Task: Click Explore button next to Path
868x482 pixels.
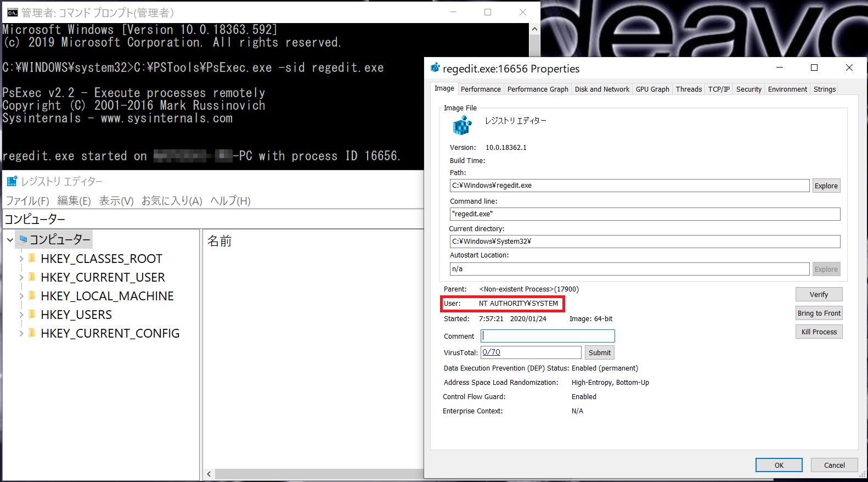Action: (826, 186)
